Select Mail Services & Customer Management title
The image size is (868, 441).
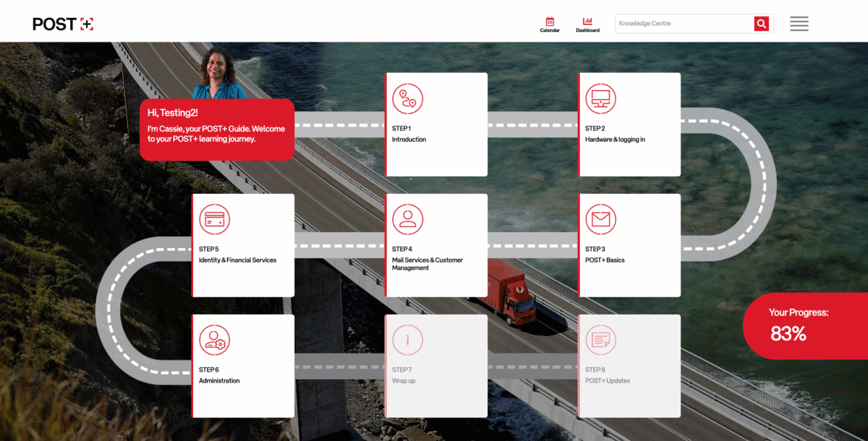(427, 264)
